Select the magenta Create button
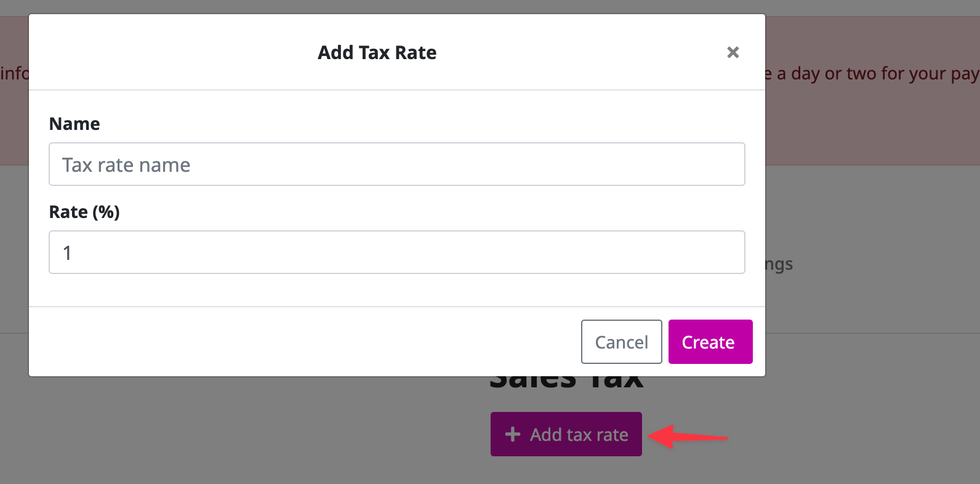 (x=710, y=342)
